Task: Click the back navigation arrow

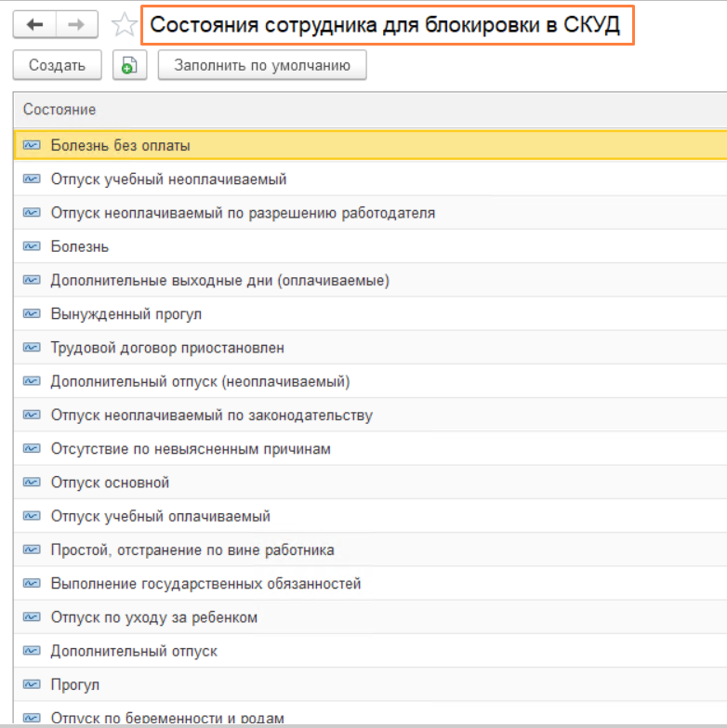Action: pos(35,25)
